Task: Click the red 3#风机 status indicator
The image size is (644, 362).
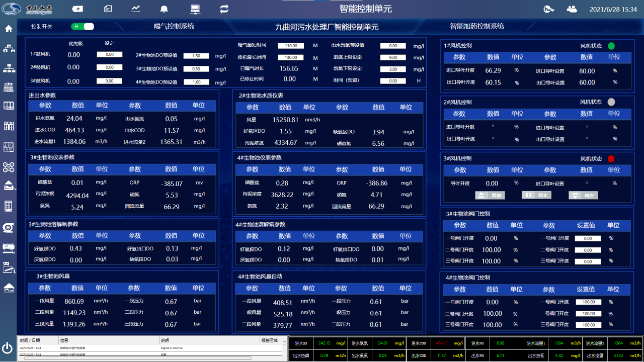Action: [611, 159]
